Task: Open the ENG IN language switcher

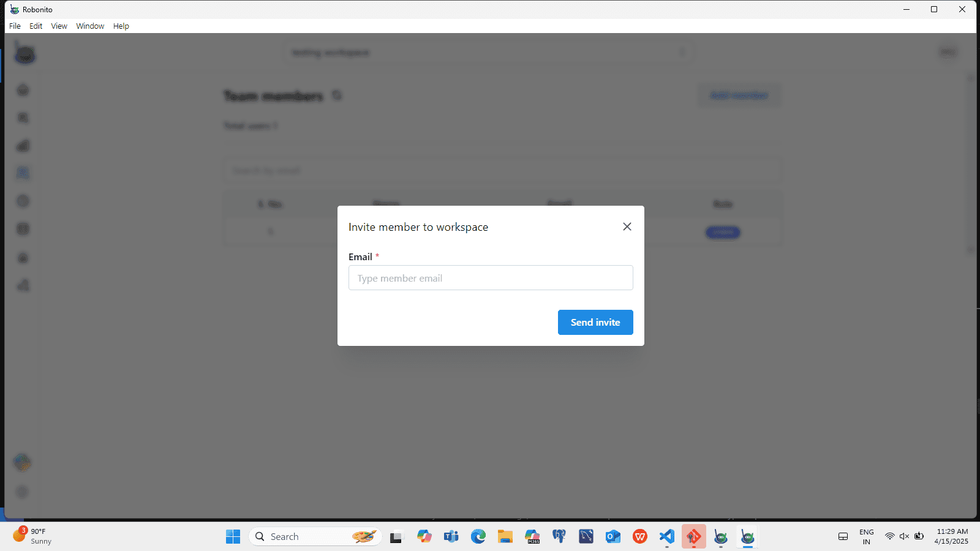Action: (x=866, y=537)
